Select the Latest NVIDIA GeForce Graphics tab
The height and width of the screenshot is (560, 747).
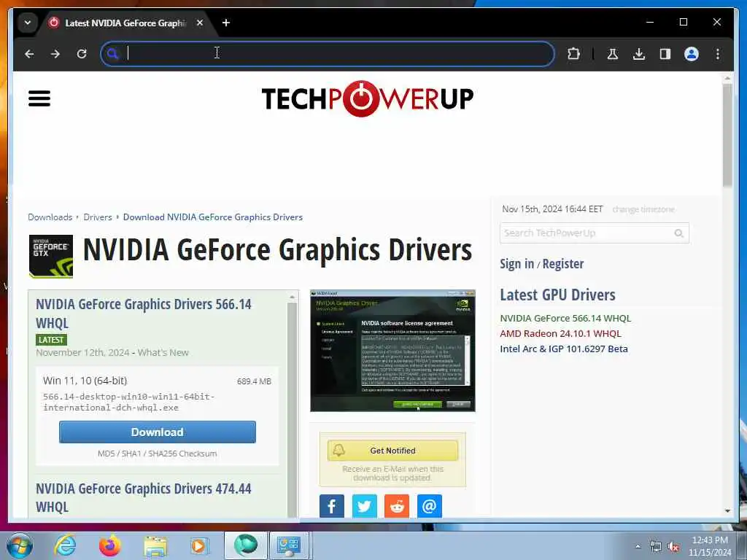pos(125,23)
